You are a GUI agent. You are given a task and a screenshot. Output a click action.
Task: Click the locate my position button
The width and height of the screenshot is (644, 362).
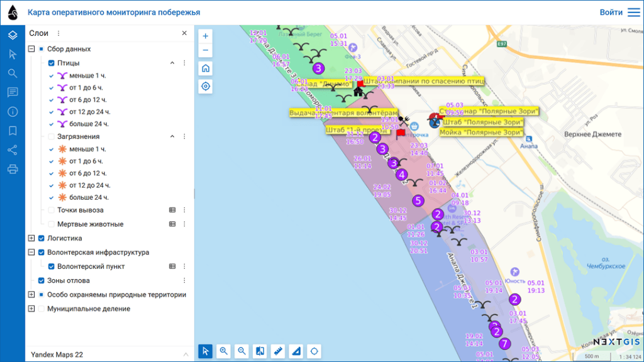tap(206, 87)
